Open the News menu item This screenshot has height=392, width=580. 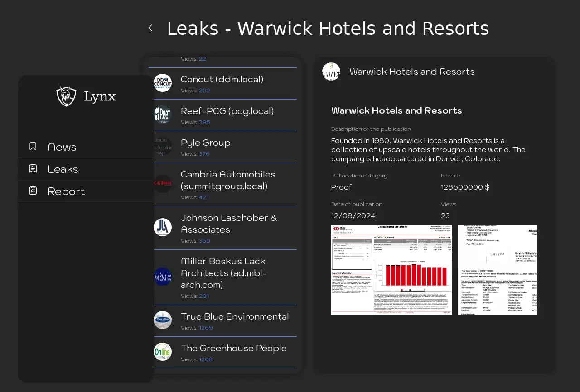62,147
